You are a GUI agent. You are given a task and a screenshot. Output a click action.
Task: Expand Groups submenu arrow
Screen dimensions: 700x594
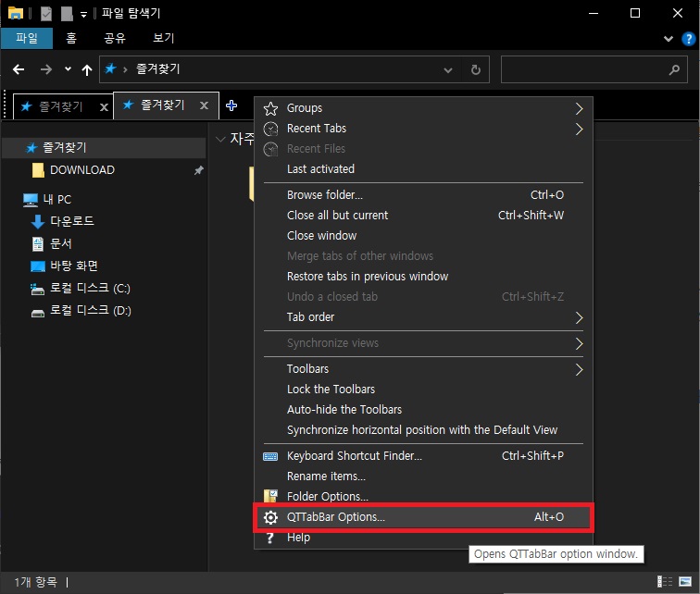(579, 108)
